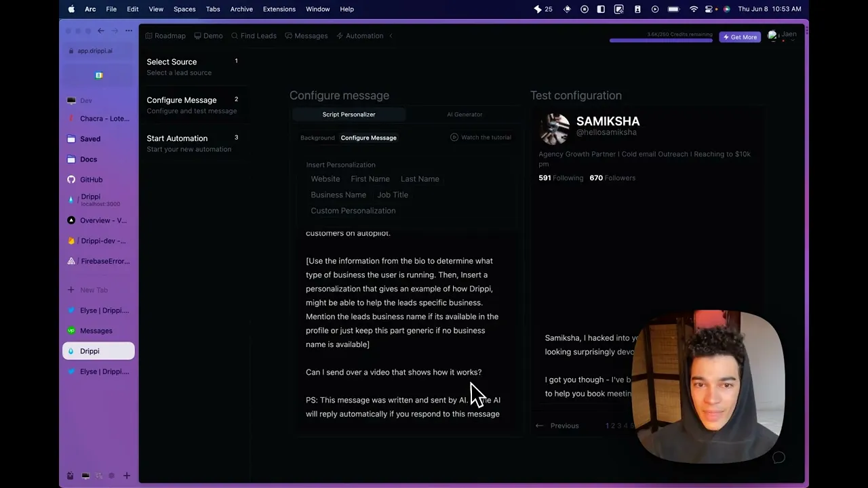Insert Website personalization tag
868x488 pixels.
click(x=325, y=179)
